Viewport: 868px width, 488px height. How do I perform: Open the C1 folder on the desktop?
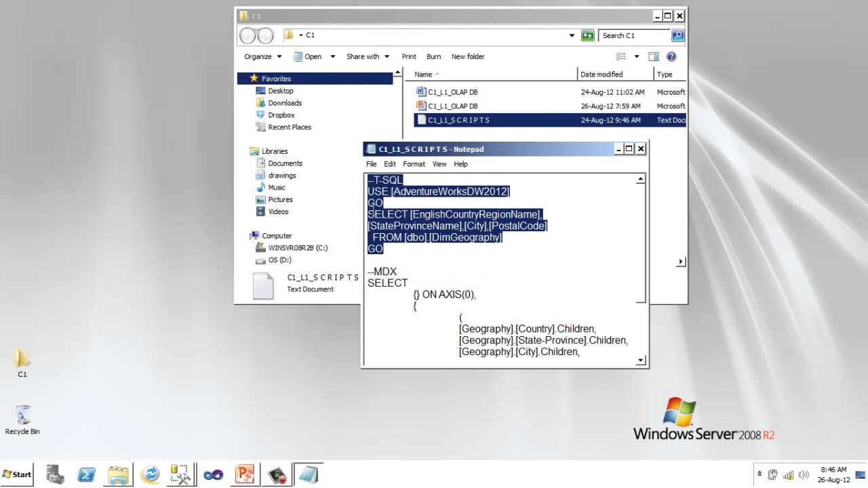click(x=22, y=363)
